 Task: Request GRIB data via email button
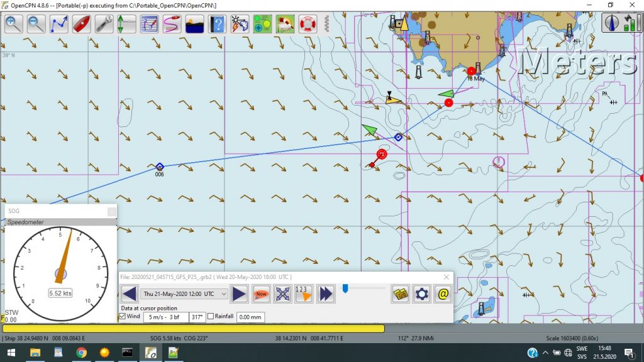tap(443, 294)
